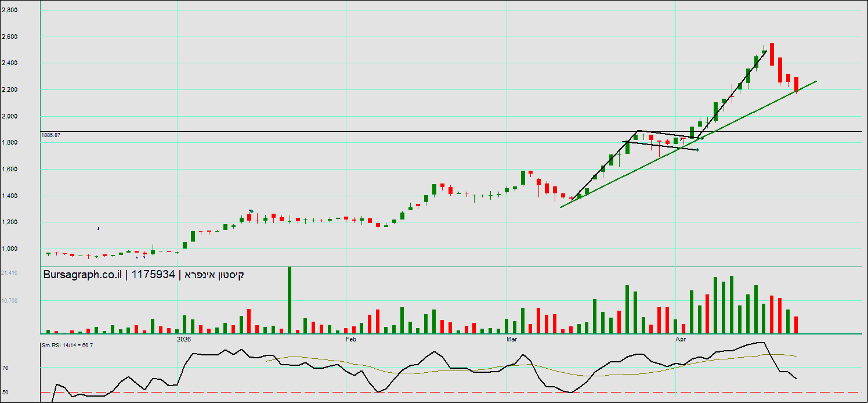Click the 2,000 price axis label

point(9,116)
